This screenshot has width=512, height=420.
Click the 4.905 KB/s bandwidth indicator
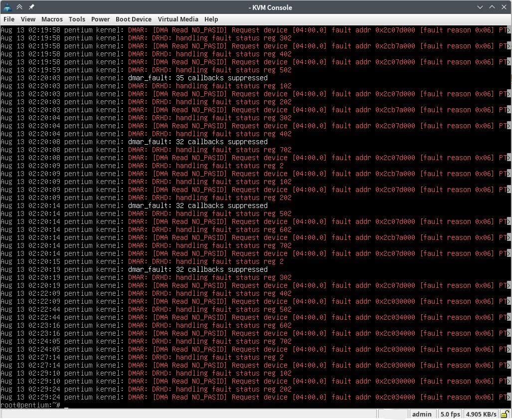(x=481, y=414)
